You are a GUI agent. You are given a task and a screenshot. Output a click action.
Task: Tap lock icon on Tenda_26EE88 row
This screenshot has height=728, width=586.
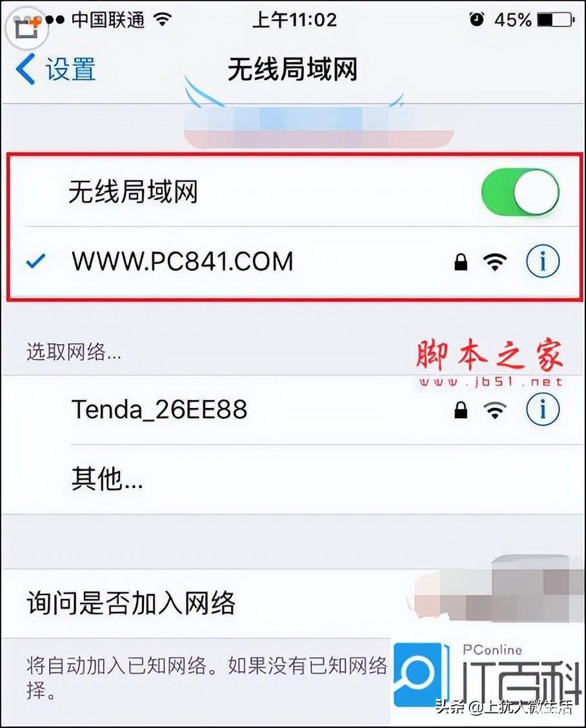(x=461, y=410)
